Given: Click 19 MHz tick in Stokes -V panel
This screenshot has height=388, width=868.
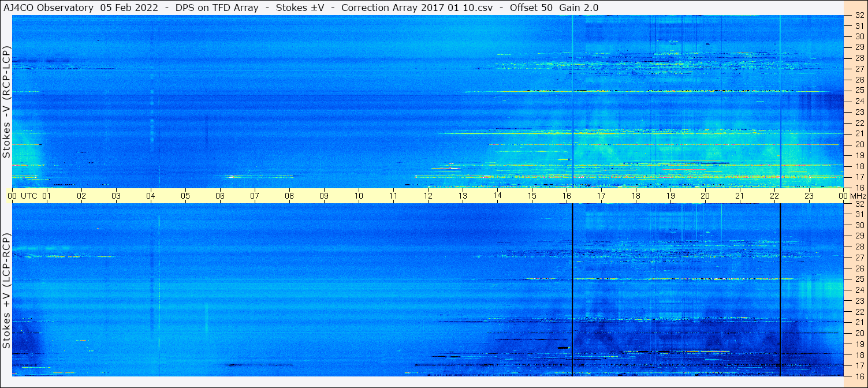Looking at the screenshot, I should pyautogui.click(x=859, y=155).
